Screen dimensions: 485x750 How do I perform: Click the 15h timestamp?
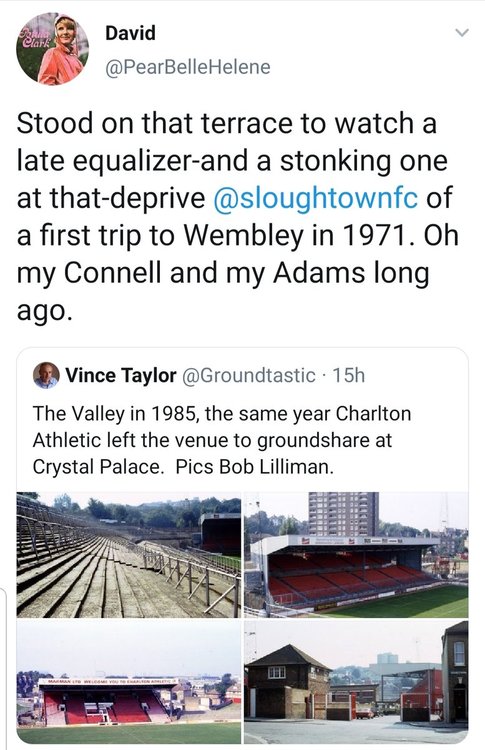click(349, 375)
